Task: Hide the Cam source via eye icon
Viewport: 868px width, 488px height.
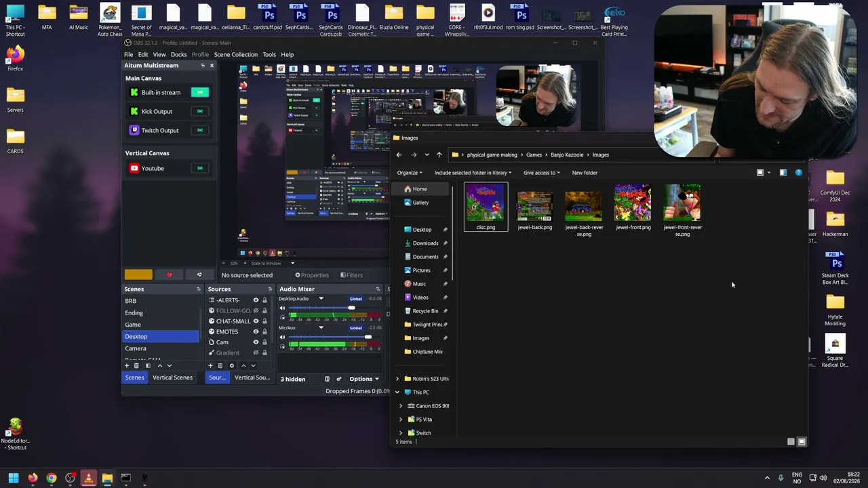Action: (256, 342)
